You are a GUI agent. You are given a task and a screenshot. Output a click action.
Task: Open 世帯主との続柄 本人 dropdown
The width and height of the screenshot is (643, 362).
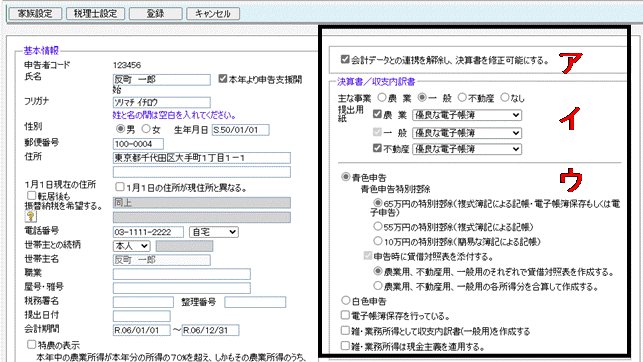coord(132,246)
